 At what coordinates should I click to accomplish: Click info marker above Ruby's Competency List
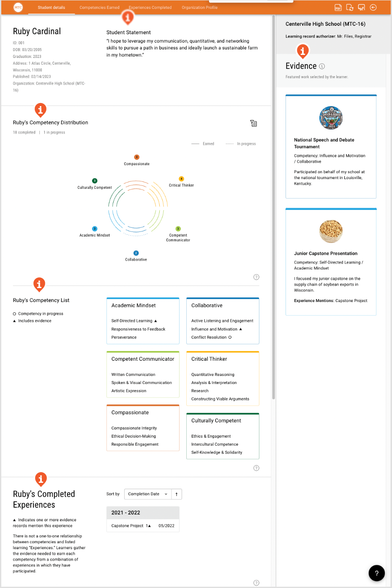[x=39, y=284]
